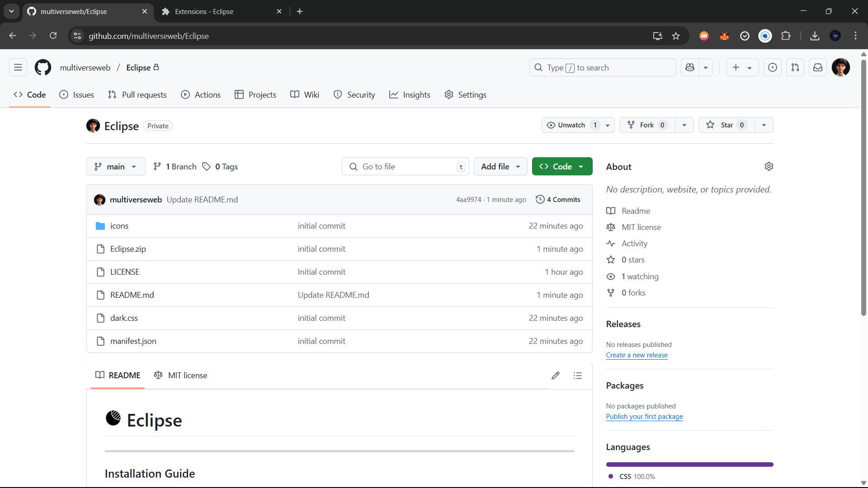868x488 pixels.
Task: Expand the green Code dropdown button
Action: coord(562,167)
